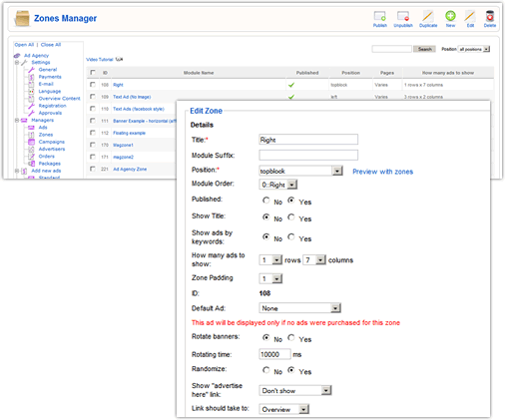The image size is (505, 420).
Task: Click the Delete trash toolbar icon
Action: click(x=490, y=16)
